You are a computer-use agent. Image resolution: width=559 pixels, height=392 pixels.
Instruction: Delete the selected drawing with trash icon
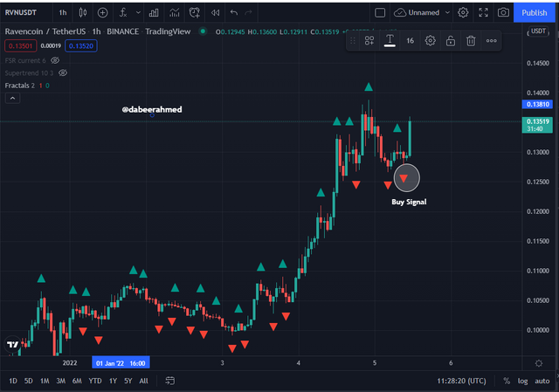pyautogui.click(x=471, y=41)
